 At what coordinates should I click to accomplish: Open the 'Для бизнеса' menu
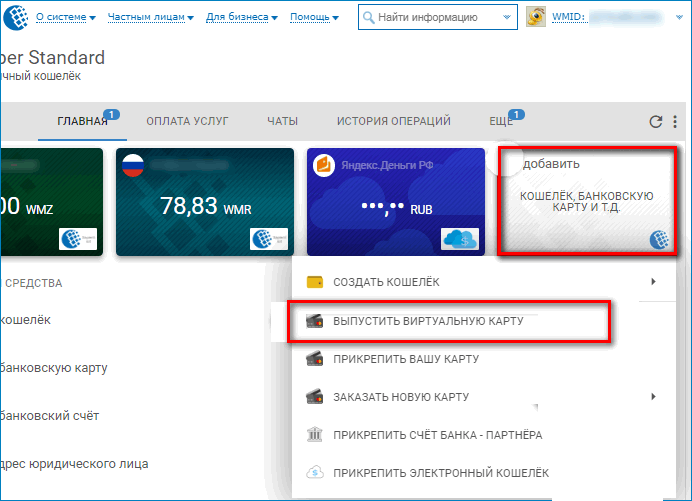tap(242, 17)
